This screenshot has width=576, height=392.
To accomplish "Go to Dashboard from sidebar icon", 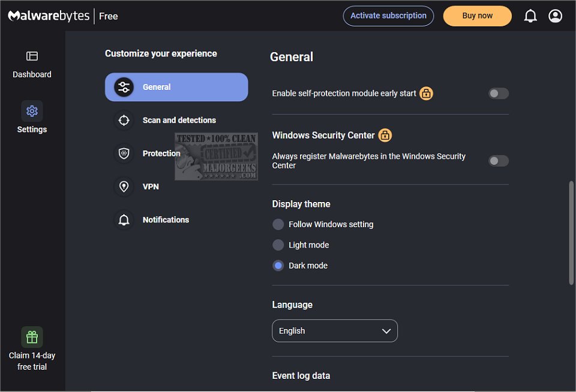I will pos(32,56).
